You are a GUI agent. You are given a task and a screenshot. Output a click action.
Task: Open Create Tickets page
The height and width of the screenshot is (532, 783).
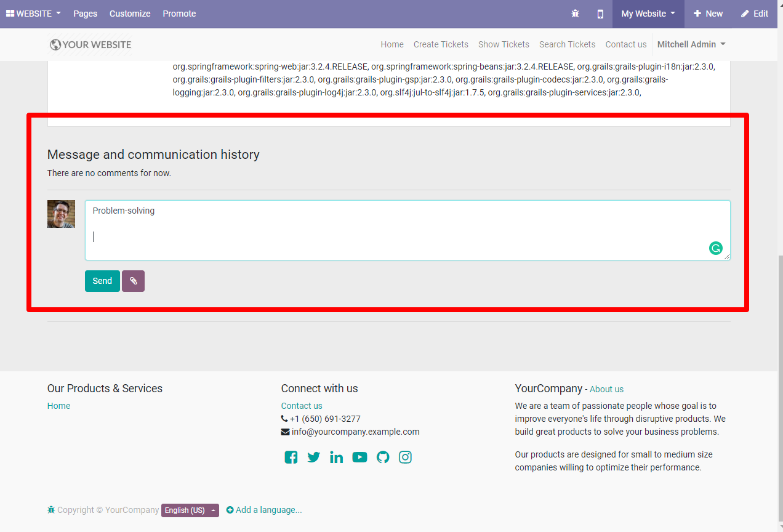pos(441,44)
